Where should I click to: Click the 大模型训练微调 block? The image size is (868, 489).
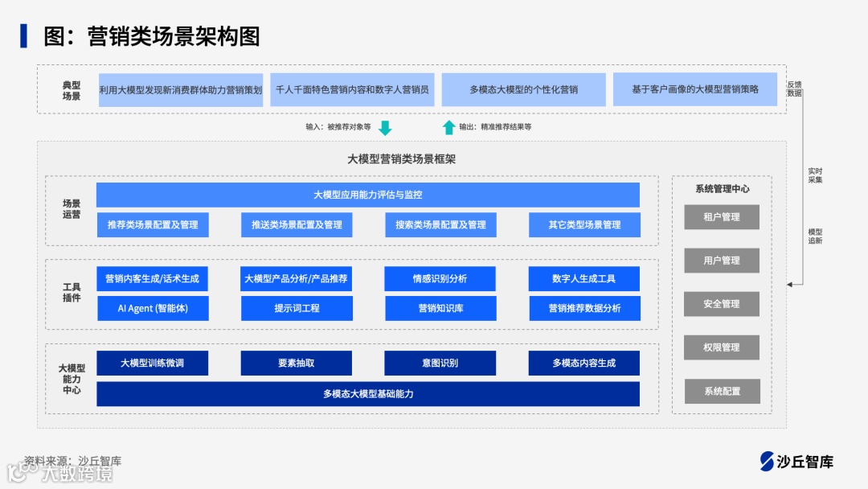[152, 364]
